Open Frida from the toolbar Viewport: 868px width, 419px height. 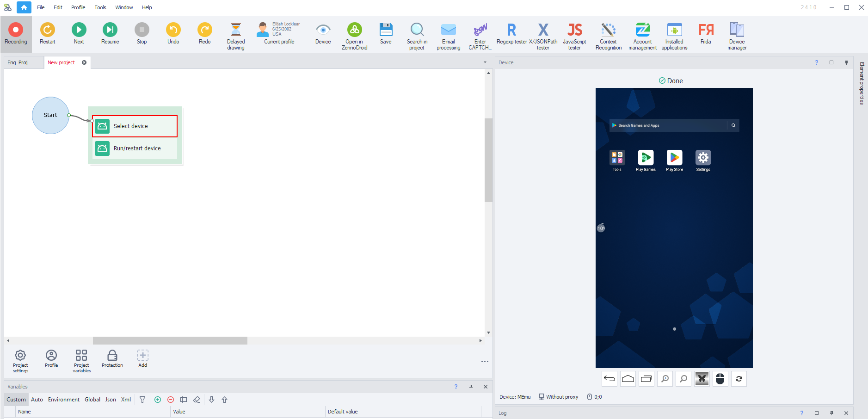coord(706,34)
